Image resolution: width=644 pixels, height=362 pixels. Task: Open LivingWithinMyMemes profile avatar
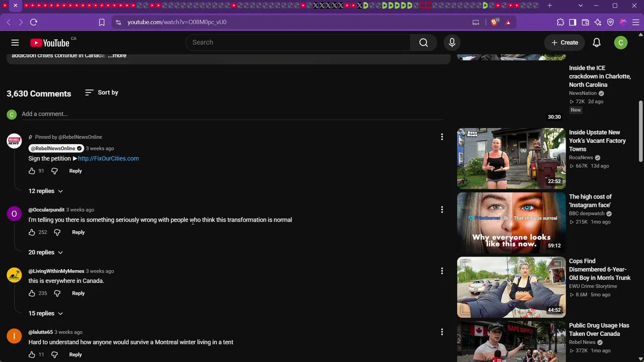[14, 275]
